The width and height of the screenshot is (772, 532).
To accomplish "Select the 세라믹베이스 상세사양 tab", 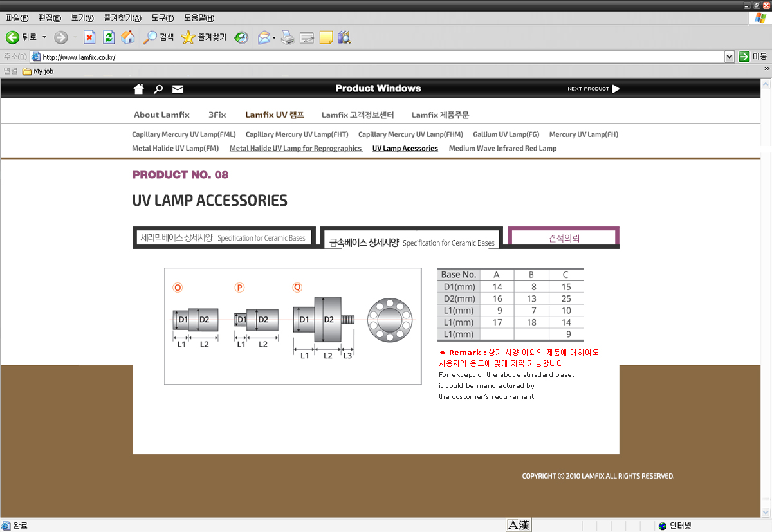I will 223,238.
